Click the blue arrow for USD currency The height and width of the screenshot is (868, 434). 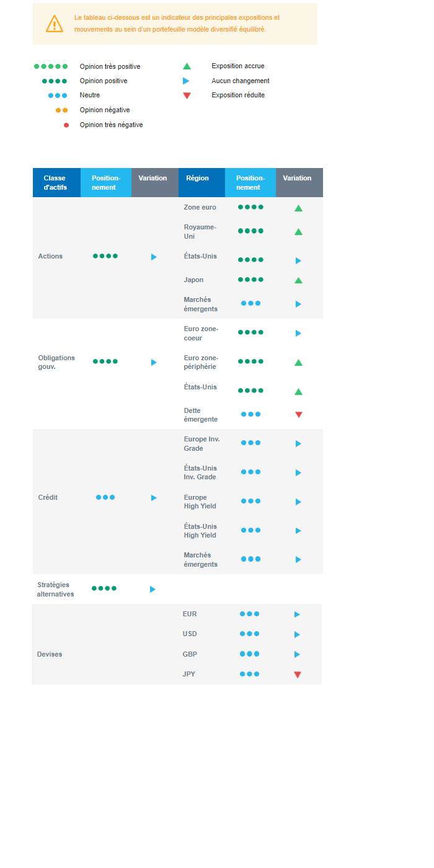(x=297, y=634)
